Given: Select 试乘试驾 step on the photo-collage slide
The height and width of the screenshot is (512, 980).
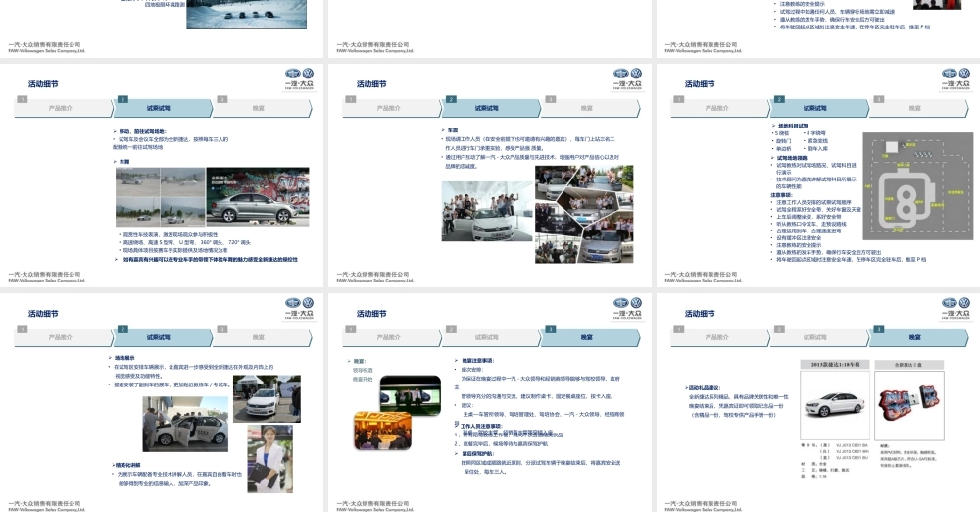Looking at the screenshot, I should tap(491, 108).
